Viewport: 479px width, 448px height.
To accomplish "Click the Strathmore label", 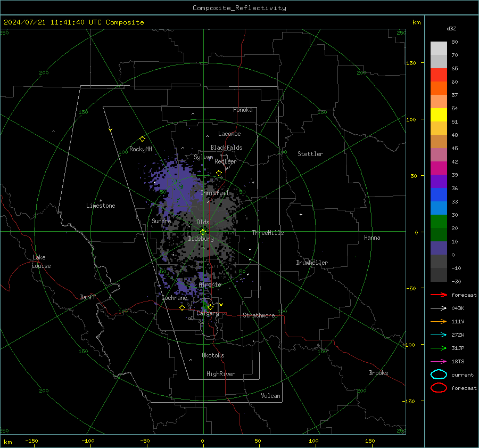I will [259, 315].
